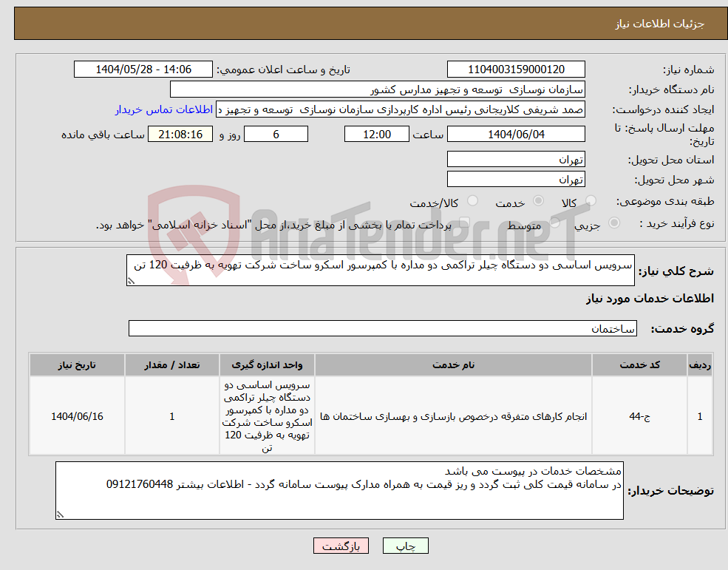Click the شماره نیاز label

point(689,69)
